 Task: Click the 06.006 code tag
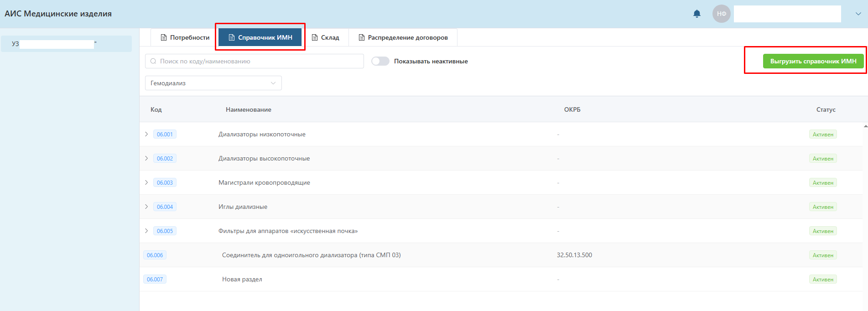click(155, 255)
